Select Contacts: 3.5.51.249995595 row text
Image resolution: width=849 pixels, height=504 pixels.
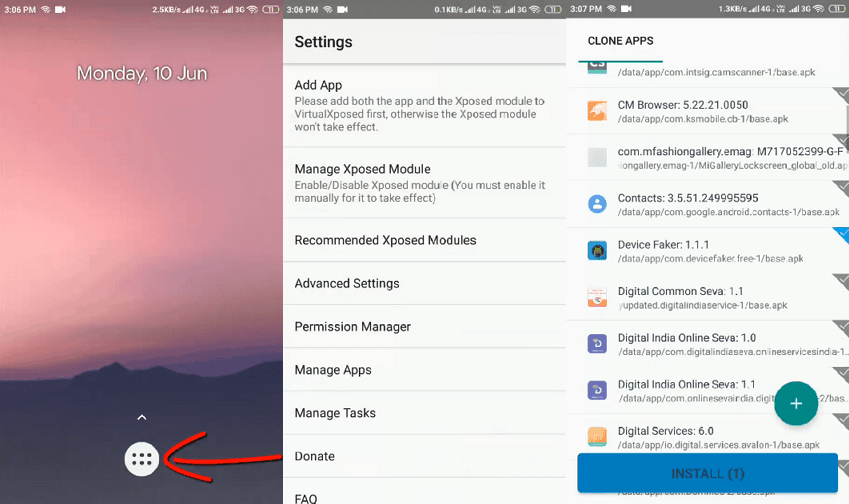coord(688,198)
